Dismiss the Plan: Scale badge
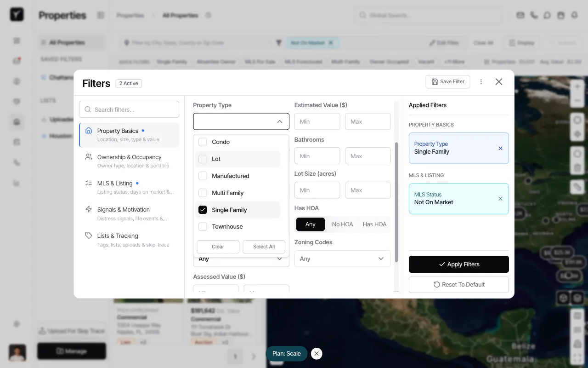Screen dimensions: 588x368 click(x=317, y=353)
